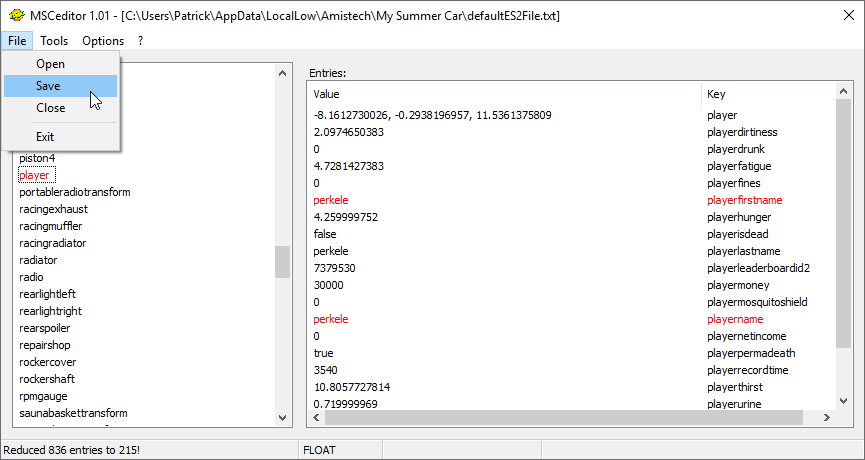865x460 pixels.
Task: Click the playerleaderboardid2 value 7379530
Action: [334, 269]
